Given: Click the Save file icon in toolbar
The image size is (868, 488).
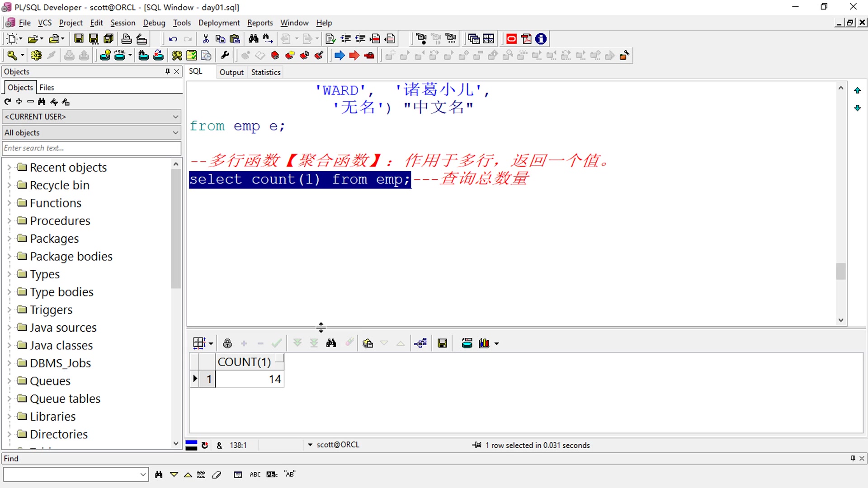Looking at the screenshot, I should tap(78, 38).
